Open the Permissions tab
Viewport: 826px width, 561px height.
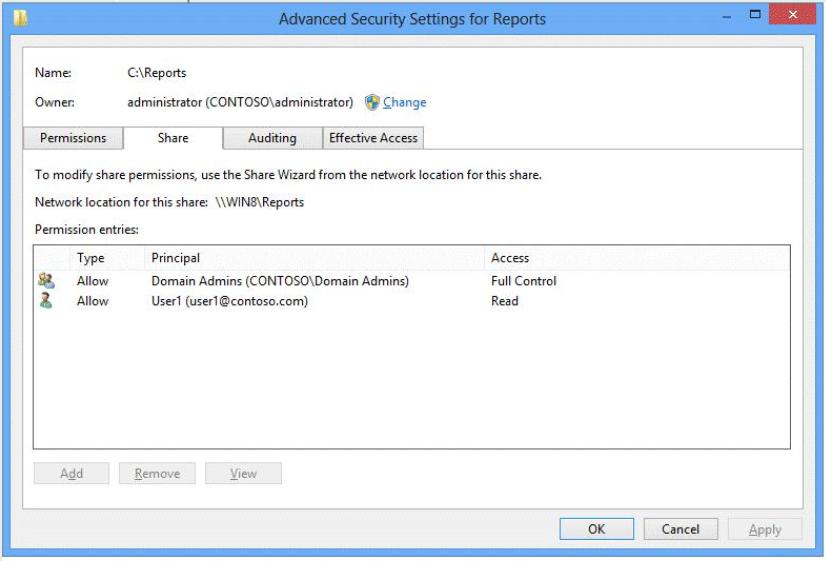(x=73, y=138)
